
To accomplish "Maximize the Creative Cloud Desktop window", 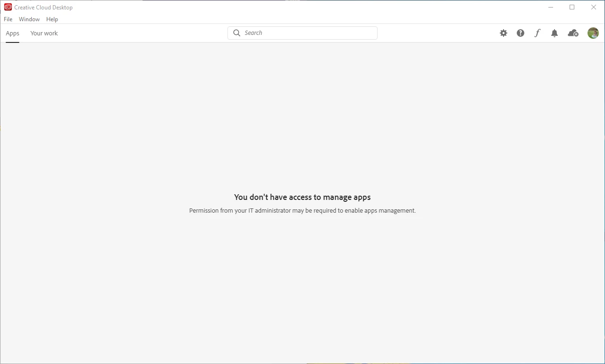I will click(x=572, y=7).
